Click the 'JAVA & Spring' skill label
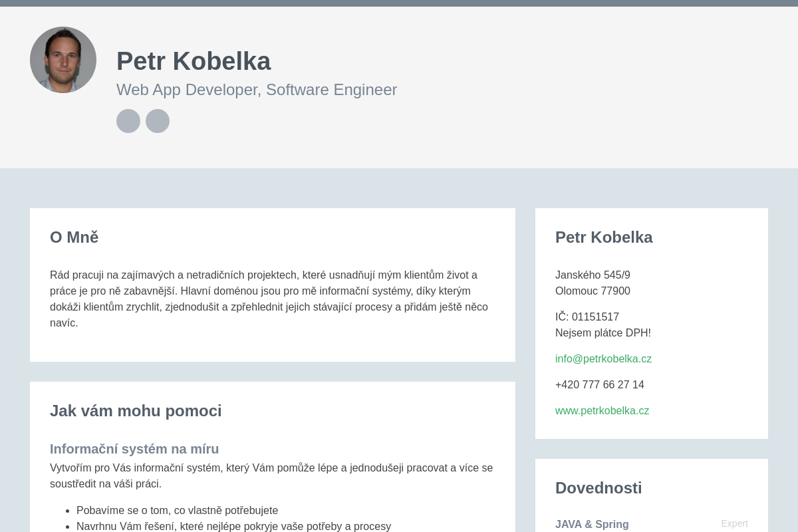This screenshot has width=798, height=532. [592, 525]
